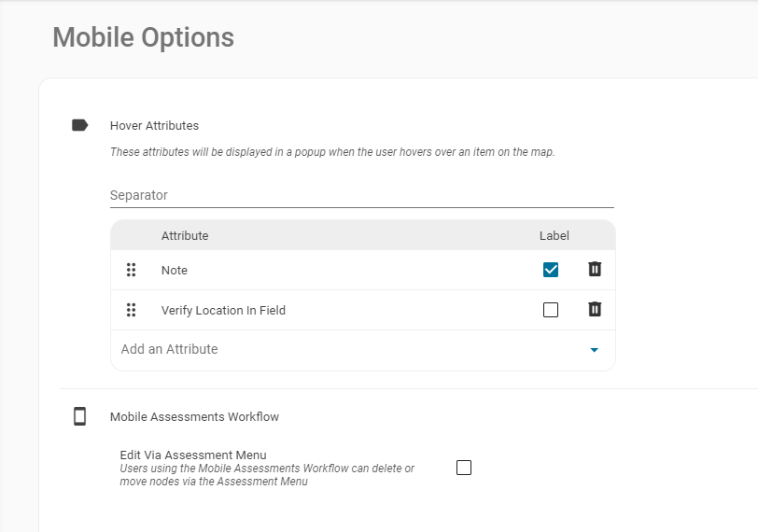Enable Edit Via Assessment Menu checkbox

(464, 468)
